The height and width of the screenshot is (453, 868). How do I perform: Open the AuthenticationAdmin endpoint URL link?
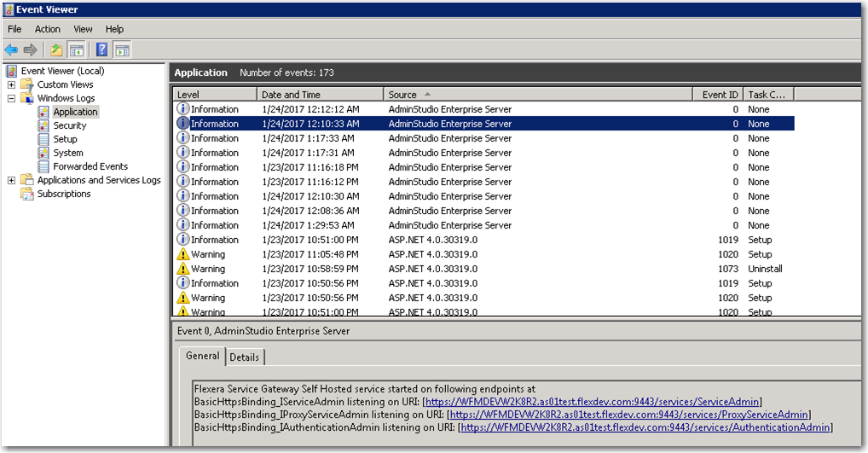645,427
